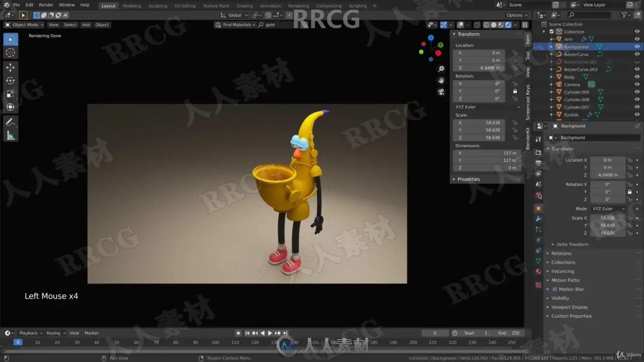The height and width of the screenshot is (362, 644).
Task: Expand the Delta Transform panel
Action: click(x=573, y=244)
